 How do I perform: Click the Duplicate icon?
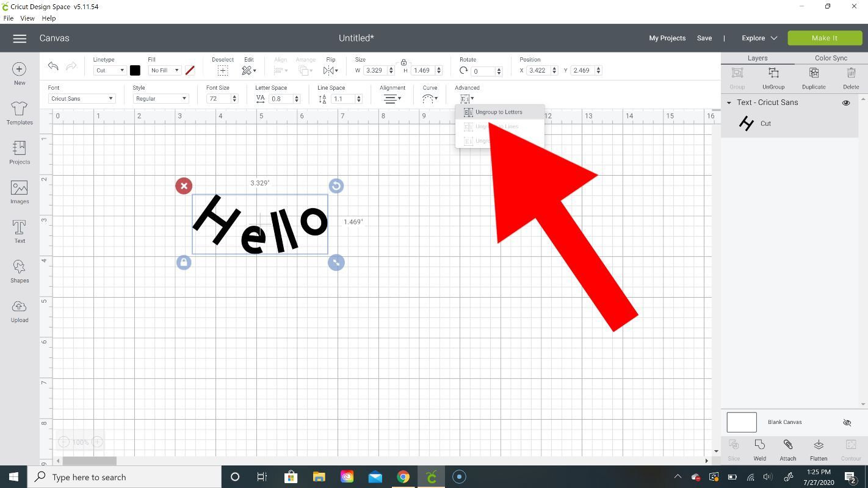point(814,73)
